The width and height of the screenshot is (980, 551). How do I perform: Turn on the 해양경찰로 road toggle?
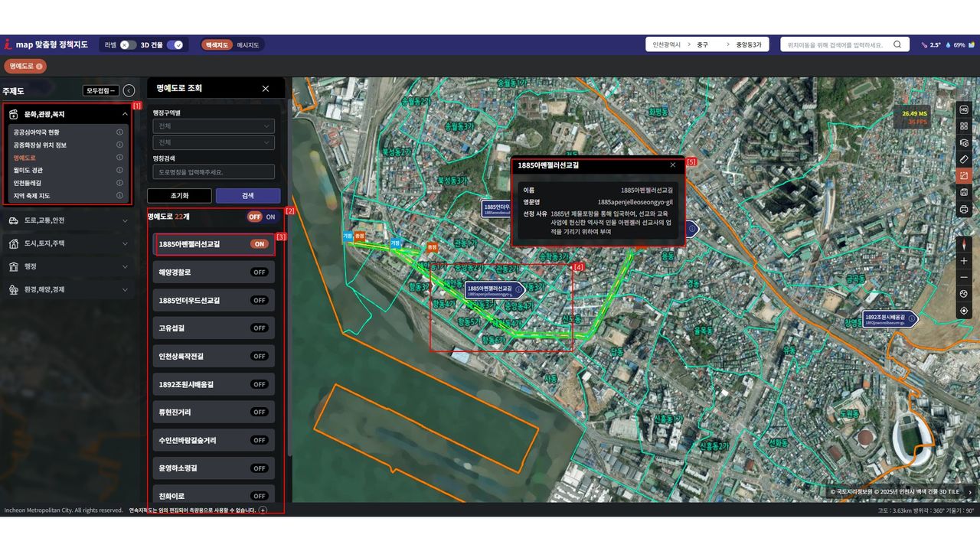[259, 272]
